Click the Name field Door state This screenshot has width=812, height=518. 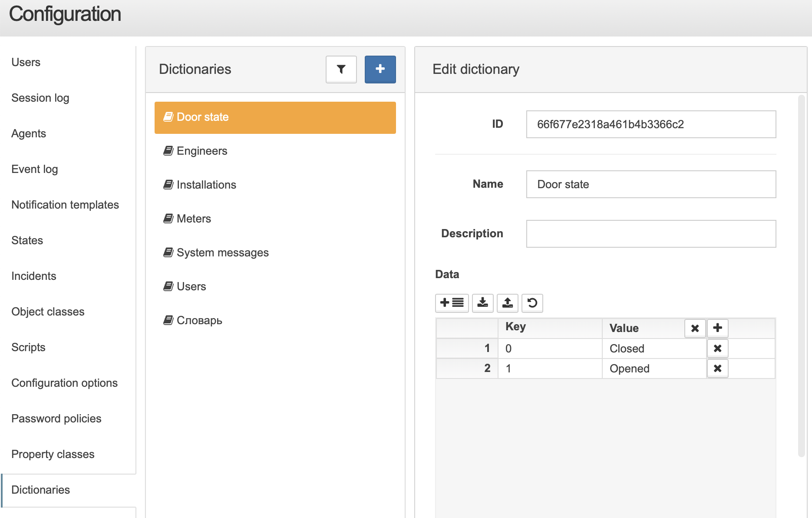(651, 184)
